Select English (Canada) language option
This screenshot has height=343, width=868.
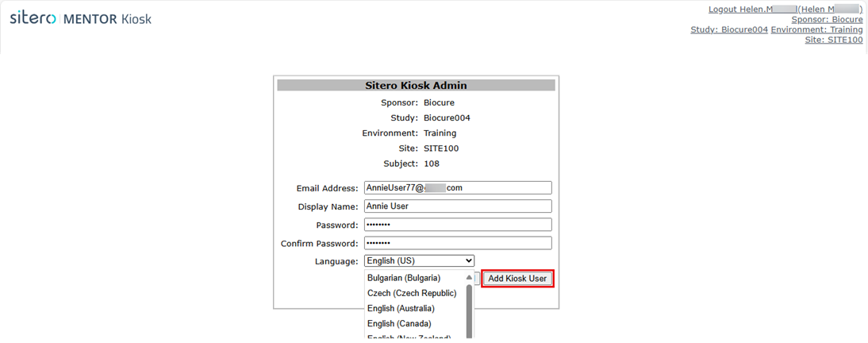[x=399, y=324]
